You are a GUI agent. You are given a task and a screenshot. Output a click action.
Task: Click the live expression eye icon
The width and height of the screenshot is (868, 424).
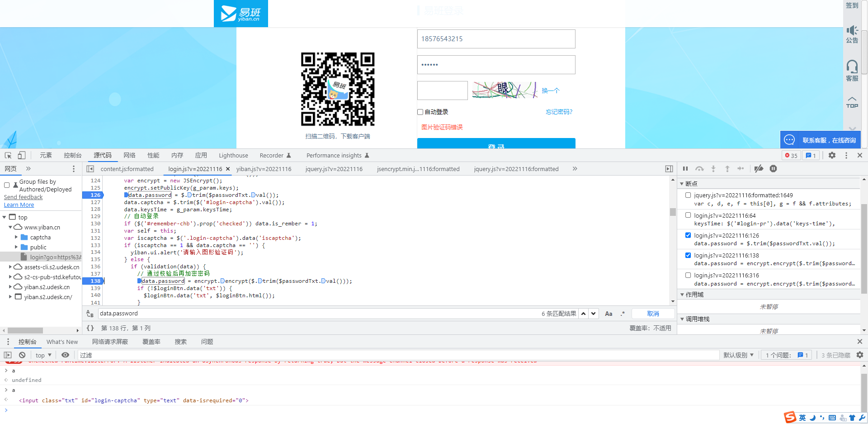[66, 355]
